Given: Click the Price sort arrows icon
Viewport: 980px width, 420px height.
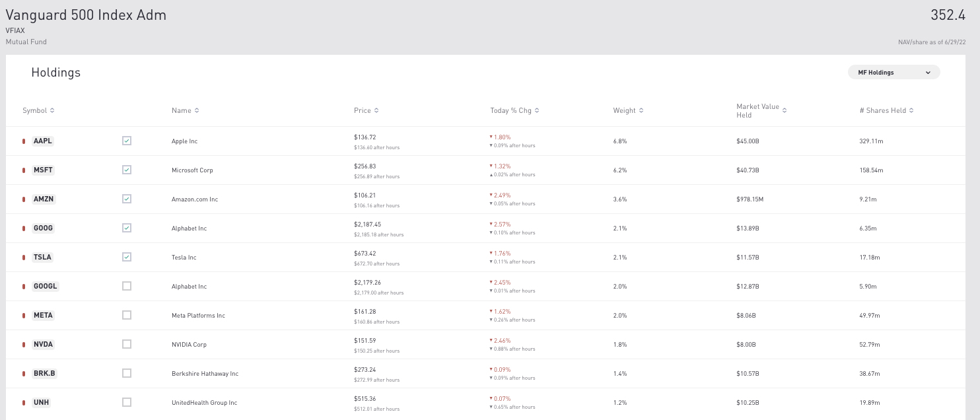Looking at the screenshot, I should tap(376, 110).
